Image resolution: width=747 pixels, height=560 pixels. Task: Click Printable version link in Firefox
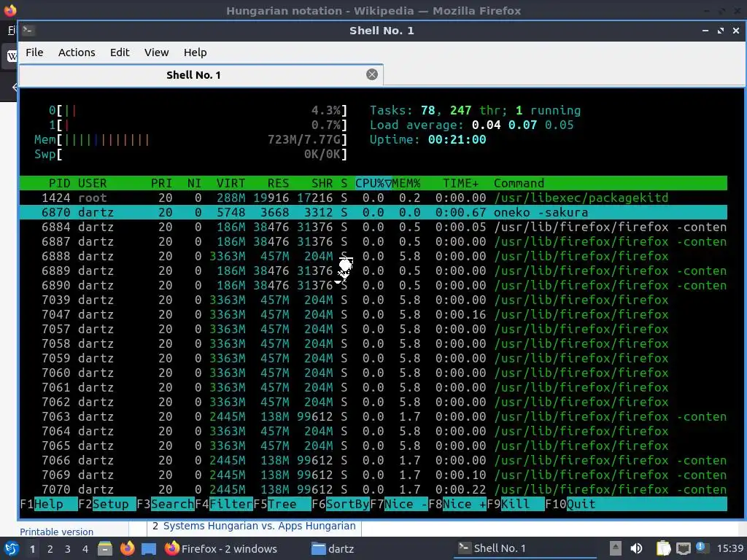pos(56,532)
